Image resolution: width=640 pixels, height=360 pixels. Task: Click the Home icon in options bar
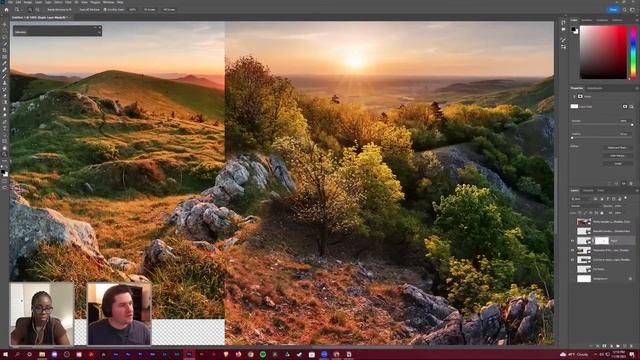[x=6, y=10]
